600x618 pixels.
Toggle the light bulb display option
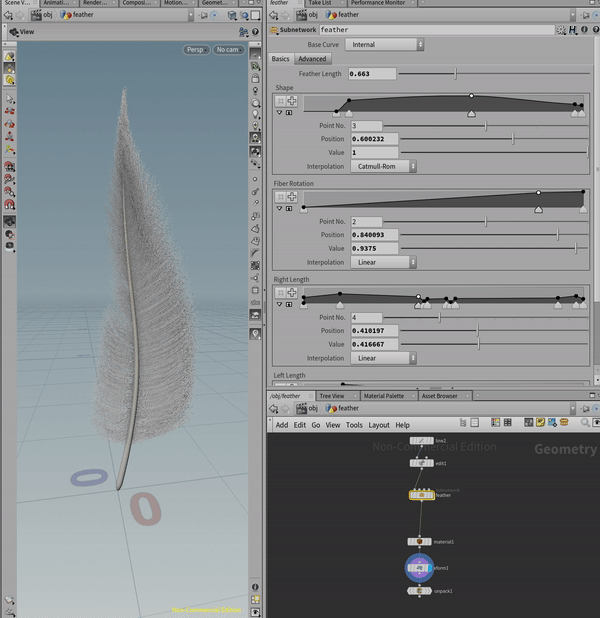(255, 114)
